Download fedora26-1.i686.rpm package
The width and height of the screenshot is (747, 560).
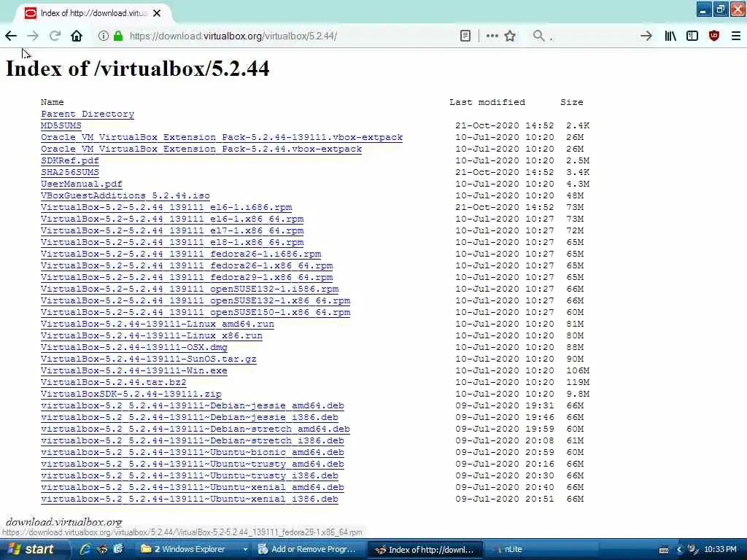point(181,254)
